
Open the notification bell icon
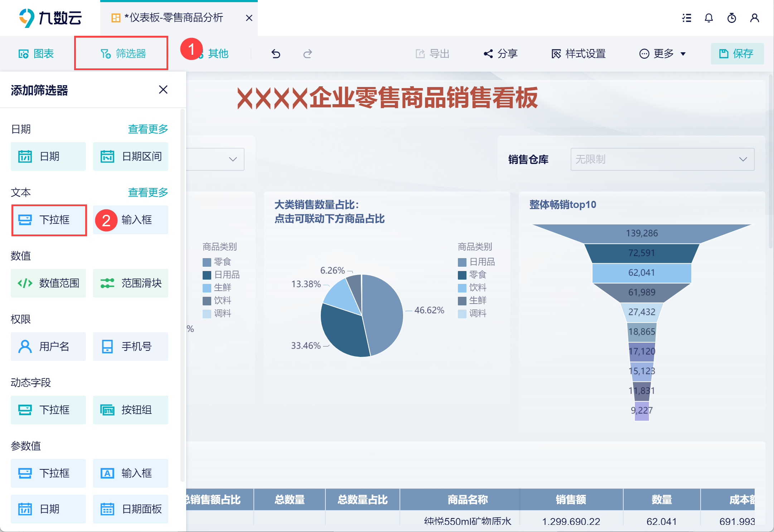coord(708,18)
